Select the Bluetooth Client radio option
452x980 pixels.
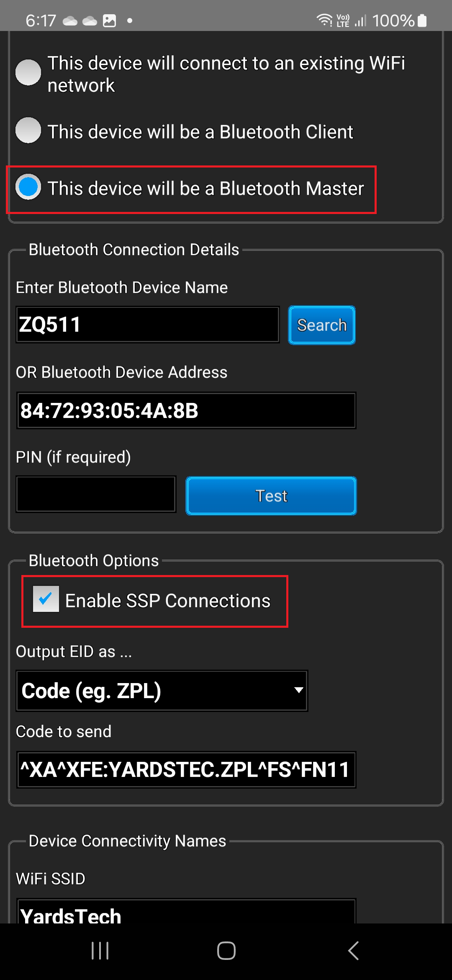28,130
